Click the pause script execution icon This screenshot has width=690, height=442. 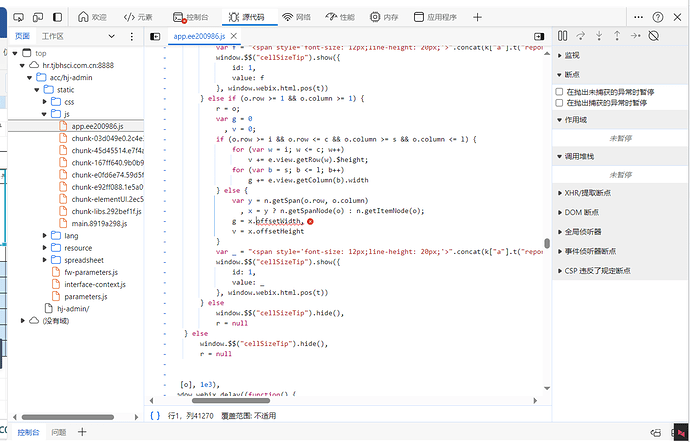(563, 36)
